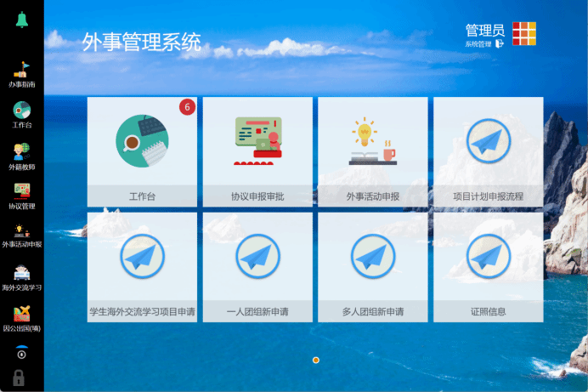The image size is (588, 392).
Task: Click the orange page indicator dot
Action: click(316, 361)
